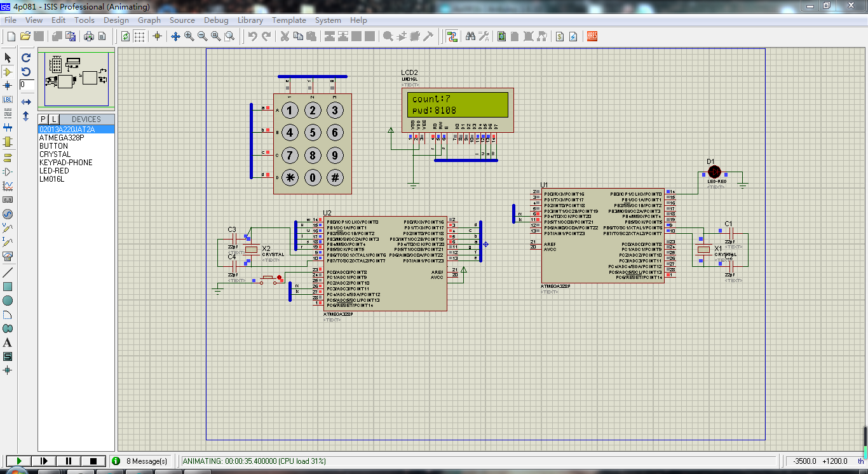Select the Graph mode tool
Viewport: 868px width, 474px height.
coord(8,186)
